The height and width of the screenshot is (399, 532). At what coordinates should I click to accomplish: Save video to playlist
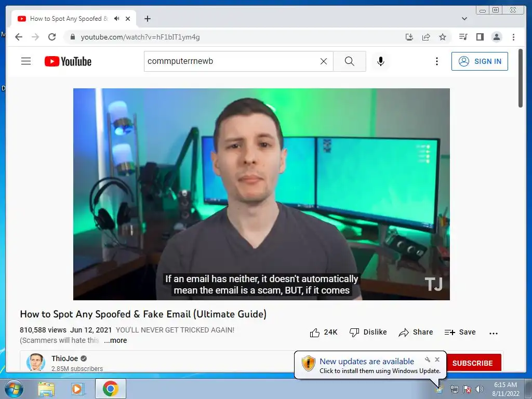click(460, 332)
